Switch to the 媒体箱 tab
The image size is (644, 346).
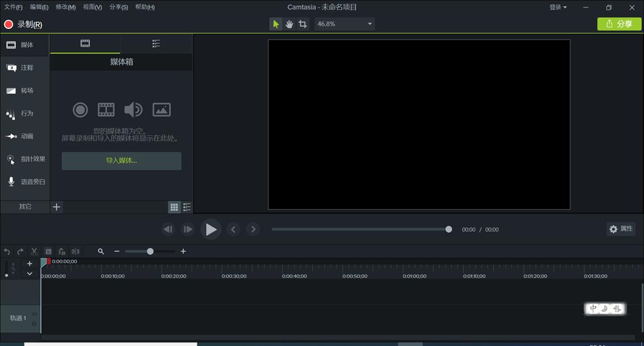click(x=85, y=43)
